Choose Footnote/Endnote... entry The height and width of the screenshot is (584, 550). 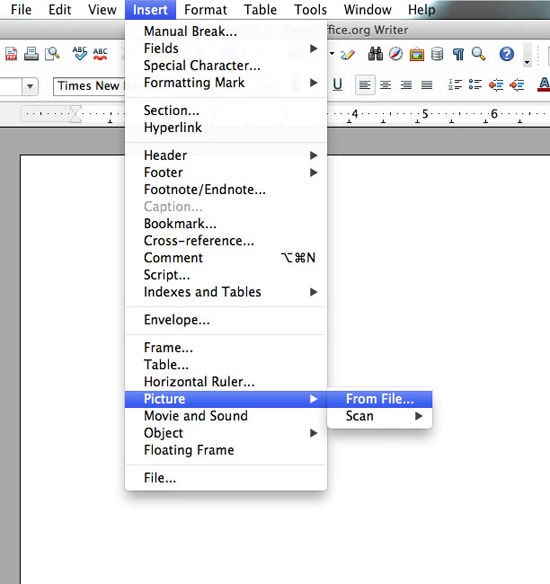pos(226,190)
